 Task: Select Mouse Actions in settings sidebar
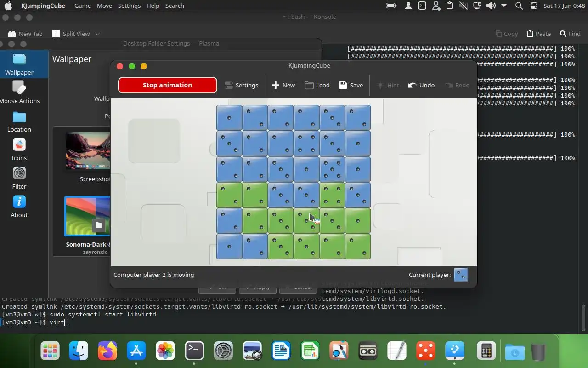(x=19, y=92)
